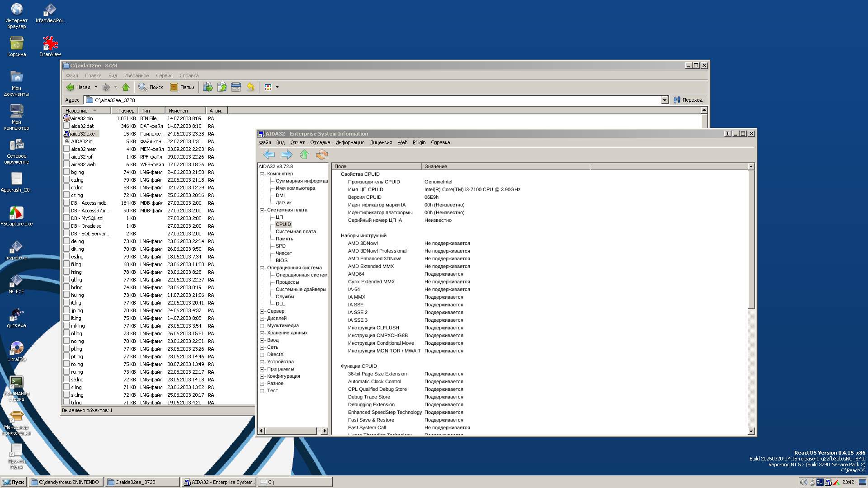The height and width of the screenshot is (488, 868).
Task: Click AIDA32 forward arrow navigation icon
Action: click(286, 155)
